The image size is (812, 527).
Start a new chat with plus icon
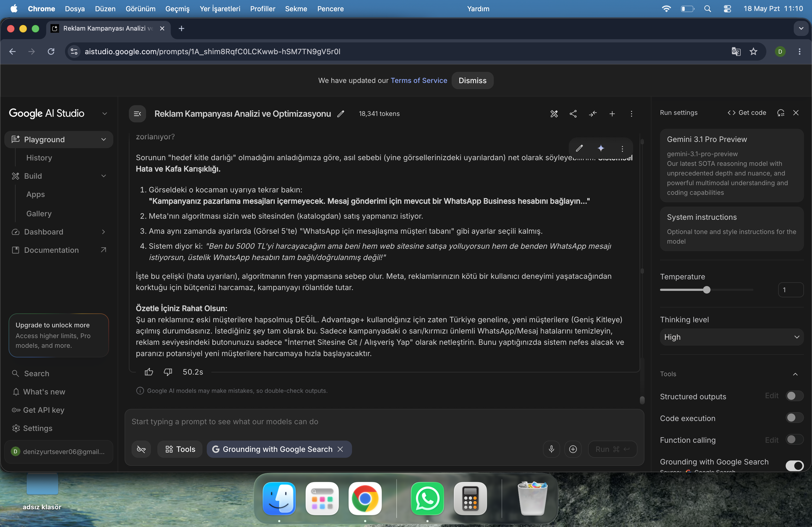[x=612, y=114]
